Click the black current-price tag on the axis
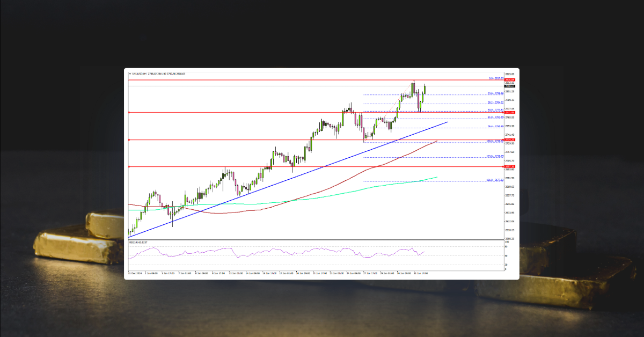Image resolution: width=644 pixels, height=337 pixels. tap(509, 86)
